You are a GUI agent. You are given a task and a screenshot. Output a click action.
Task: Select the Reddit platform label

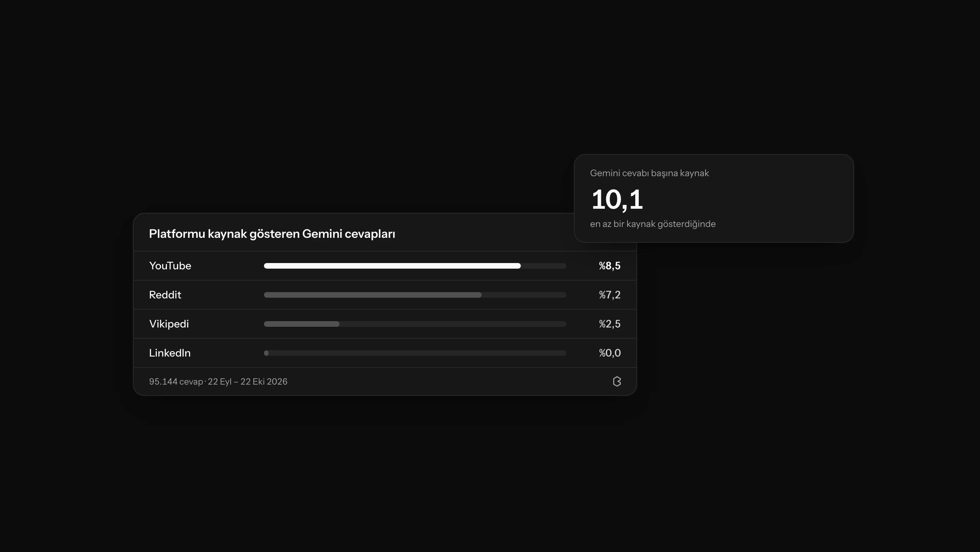coord(165,295)
